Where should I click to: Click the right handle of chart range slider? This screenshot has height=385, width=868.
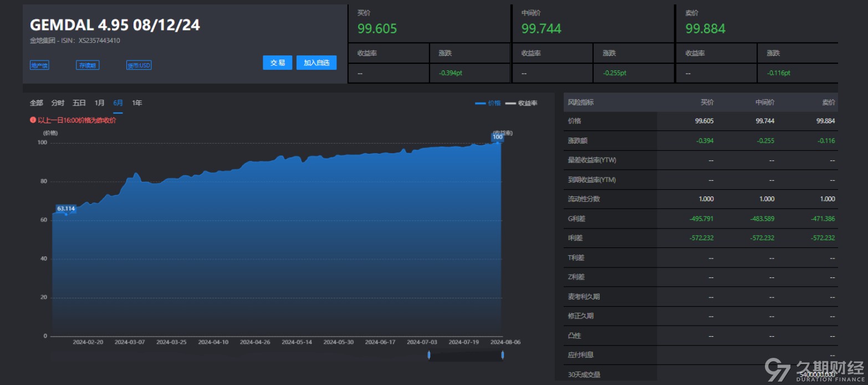coord(502,355)
